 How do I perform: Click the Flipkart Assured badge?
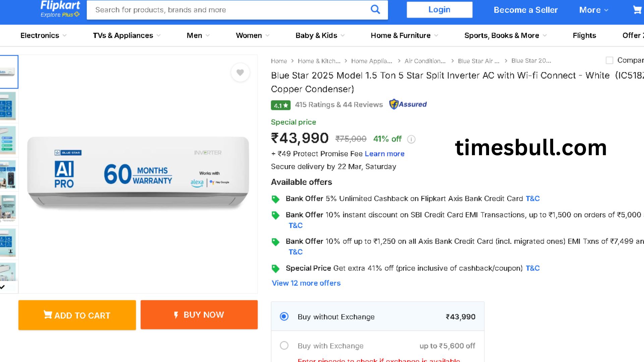(408, 104)
